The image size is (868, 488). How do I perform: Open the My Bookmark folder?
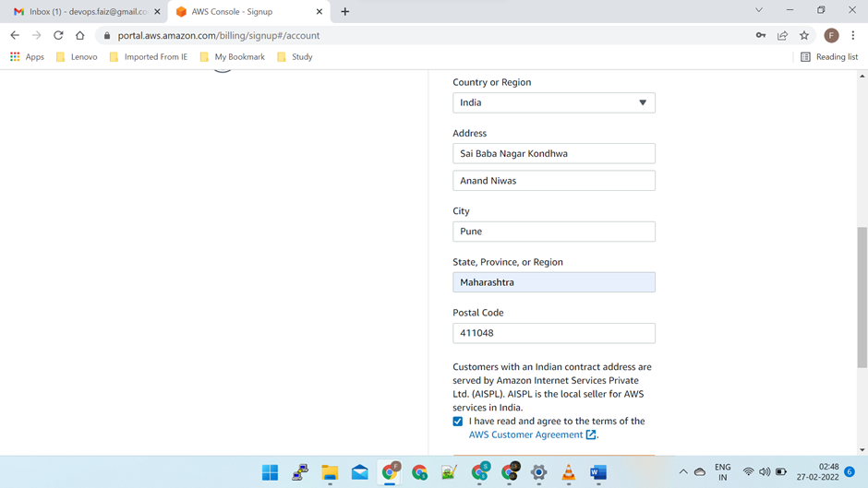point(233,57)
